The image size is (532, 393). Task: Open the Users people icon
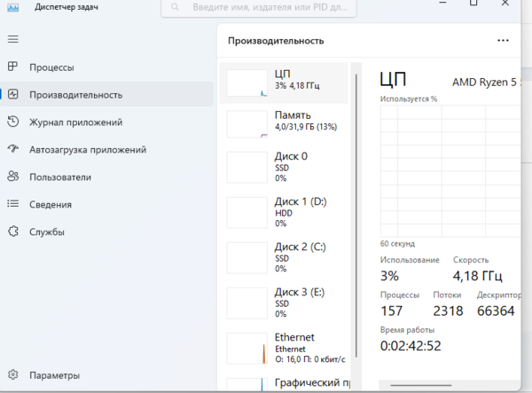(12, 177)
